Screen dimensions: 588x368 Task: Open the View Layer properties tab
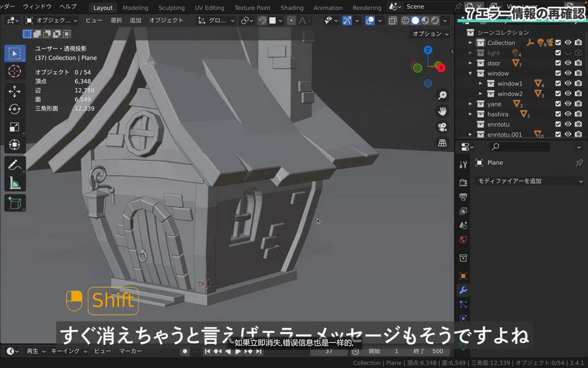click(463, 211)
